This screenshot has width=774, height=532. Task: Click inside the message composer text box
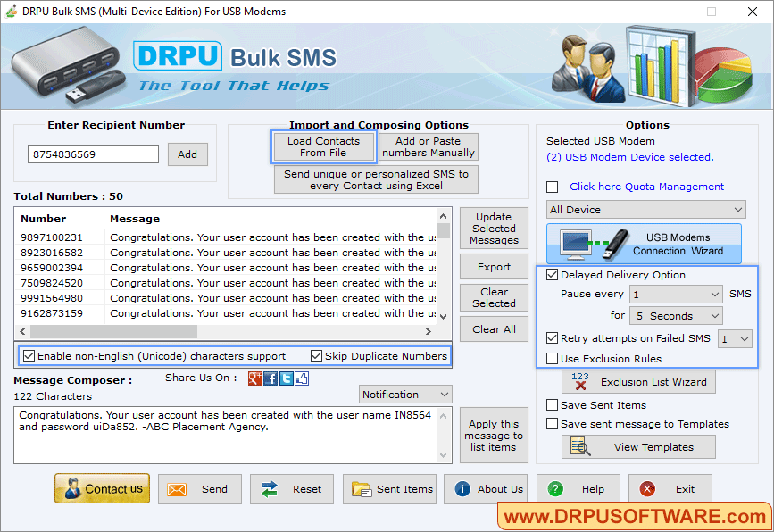[x=226, y=436]
